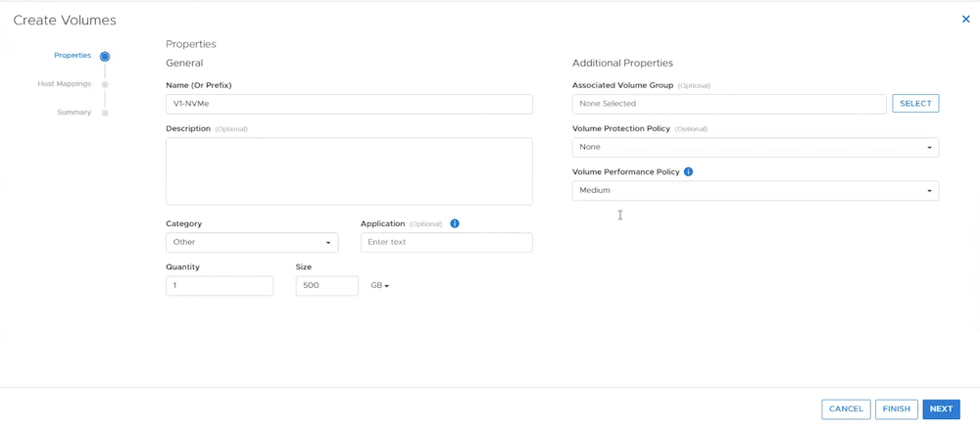
Task: Proceed with the NEXT button
Action: [x=941, y=409]
